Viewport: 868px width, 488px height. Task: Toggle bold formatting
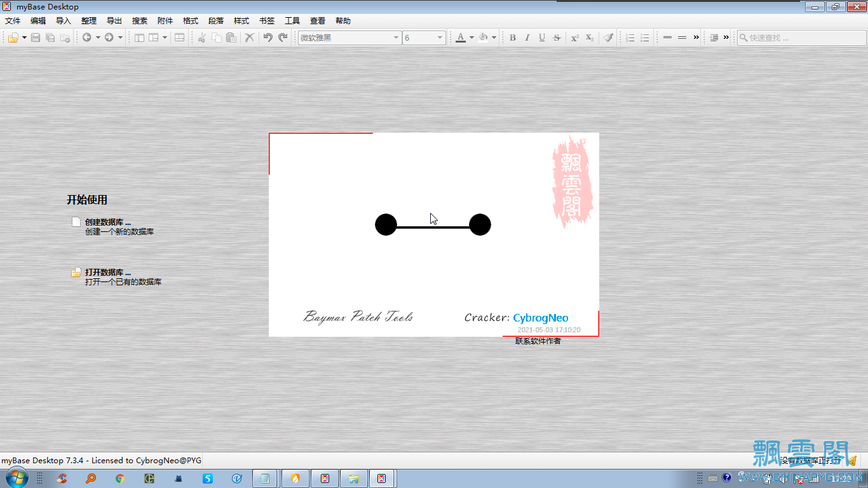click(513, 37)
